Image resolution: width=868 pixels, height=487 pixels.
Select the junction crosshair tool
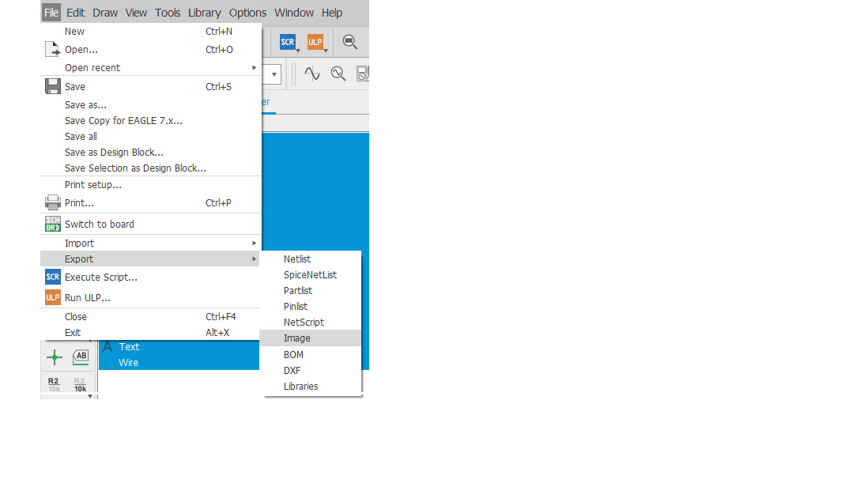(55, 357)
